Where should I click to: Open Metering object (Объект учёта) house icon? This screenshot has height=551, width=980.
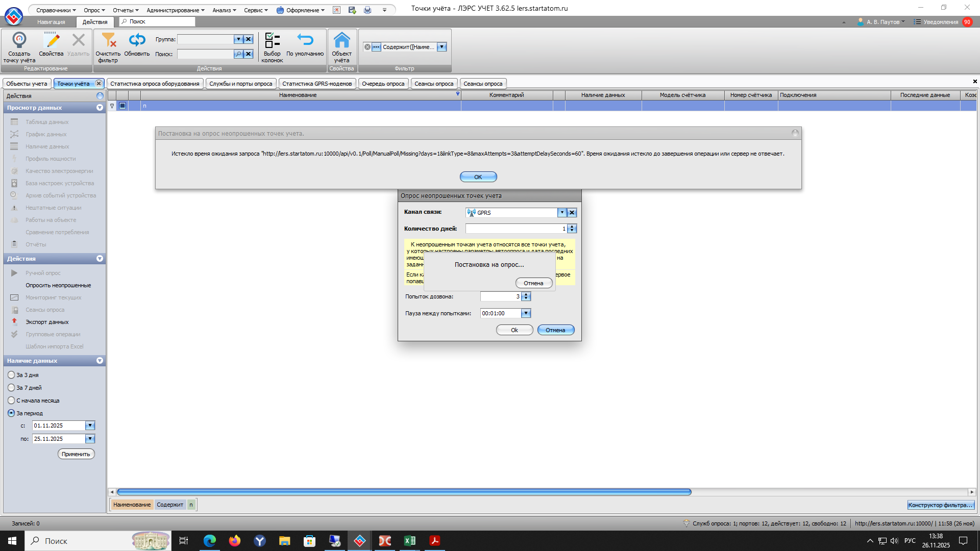pos(341,40)
